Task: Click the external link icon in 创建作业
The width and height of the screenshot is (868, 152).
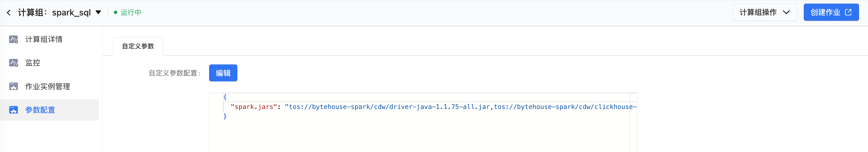Action: pos(848,12)
